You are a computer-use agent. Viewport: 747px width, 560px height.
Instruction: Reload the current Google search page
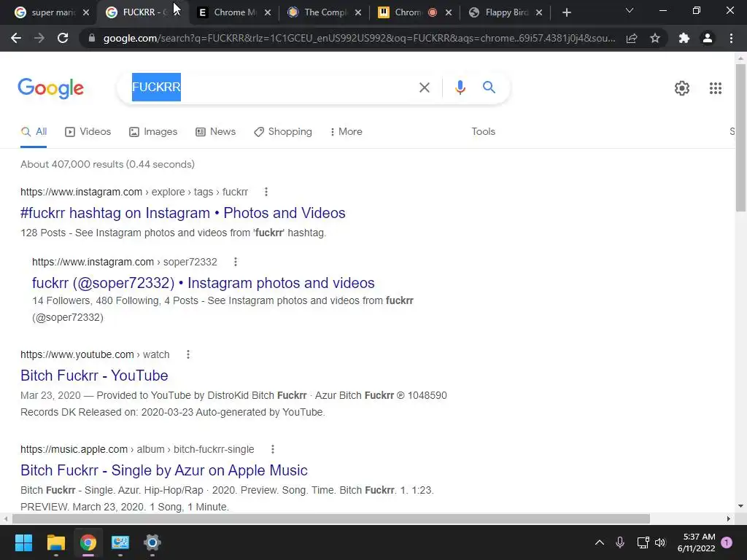click(x=63, y=38)
